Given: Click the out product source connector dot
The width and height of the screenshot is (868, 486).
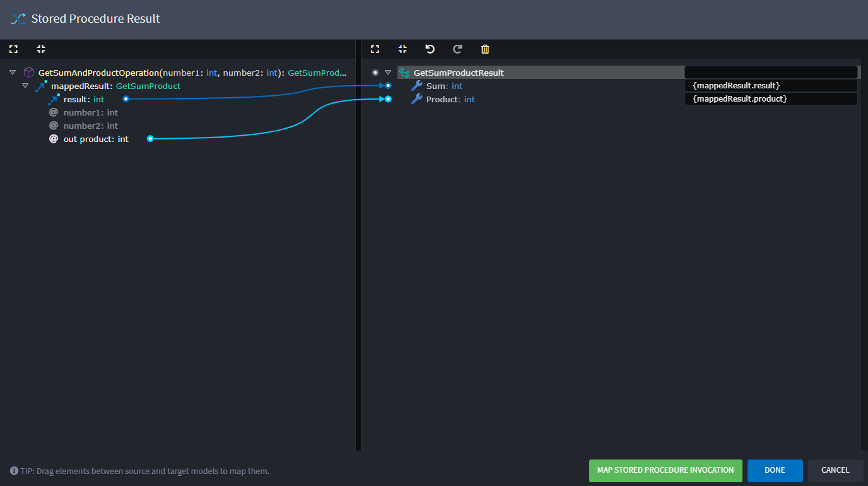Looking at the screenshot, I should pyautogui.click(x=150, y=139).
